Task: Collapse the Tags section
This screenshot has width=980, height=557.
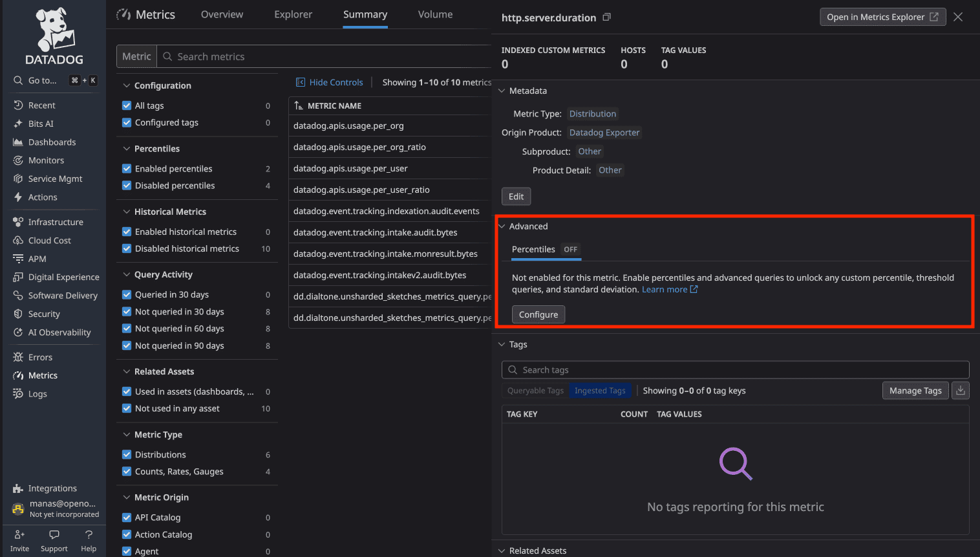Action: click(x=502, y=344)
